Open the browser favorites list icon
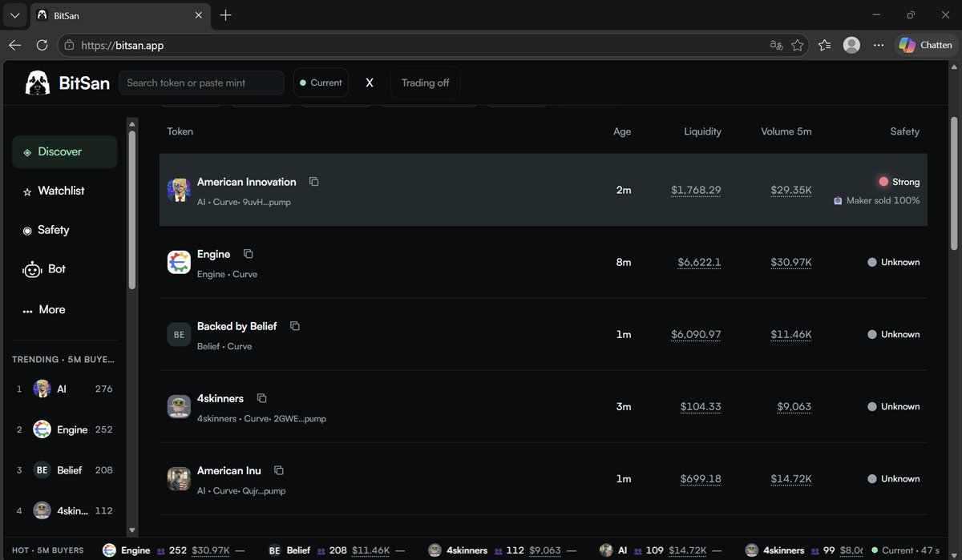This screenshot has height=560, width=962. click(x=825, y=45)
